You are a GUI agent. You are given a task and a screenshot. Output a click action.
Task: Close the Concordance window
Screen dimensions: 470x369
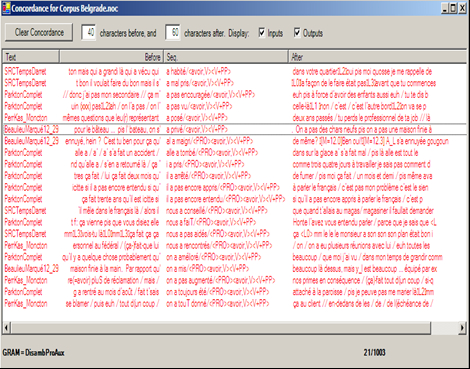[462, 8]
